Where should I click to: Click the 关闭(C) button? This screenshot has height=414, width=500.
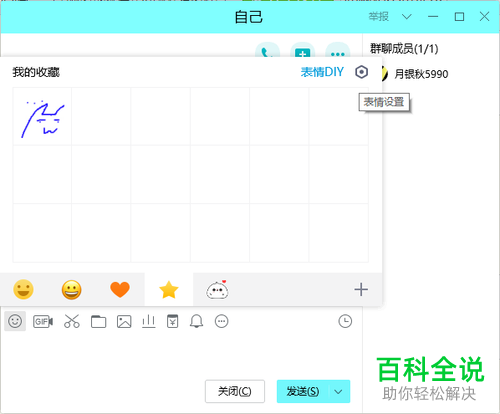click(235, 391)
